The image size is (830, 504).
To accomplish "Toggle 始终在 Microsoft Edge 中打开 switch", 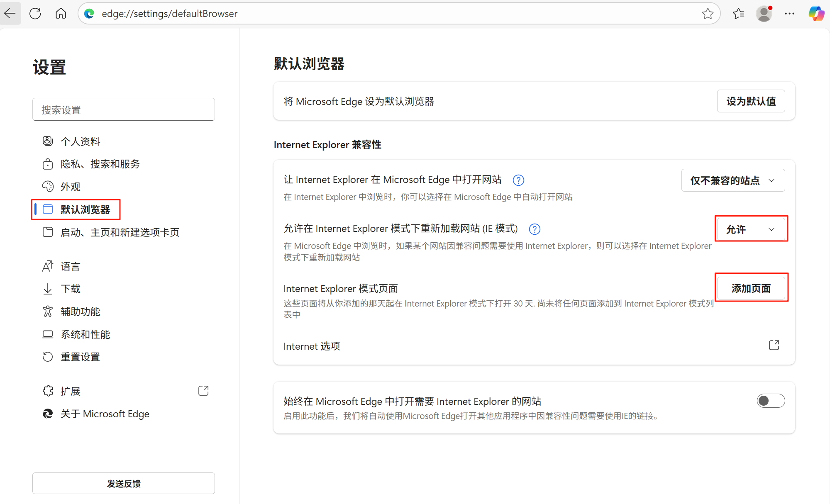I will coord(771,401).
